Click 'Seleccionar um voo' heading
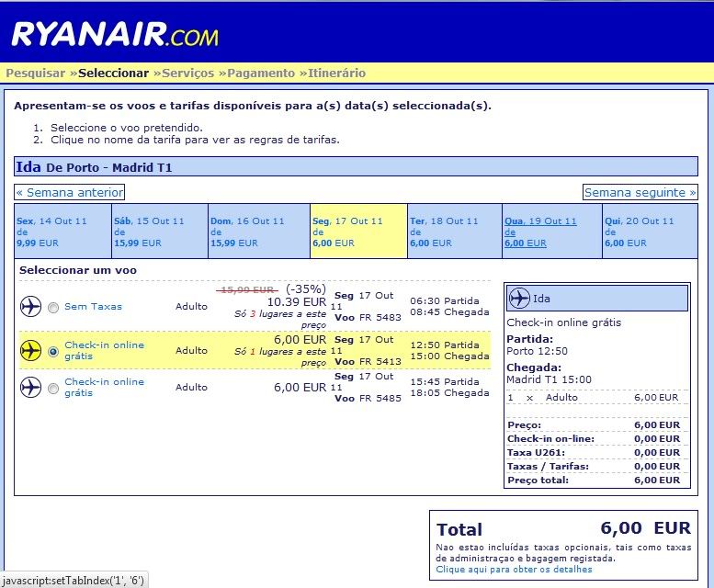 point(78,270)
